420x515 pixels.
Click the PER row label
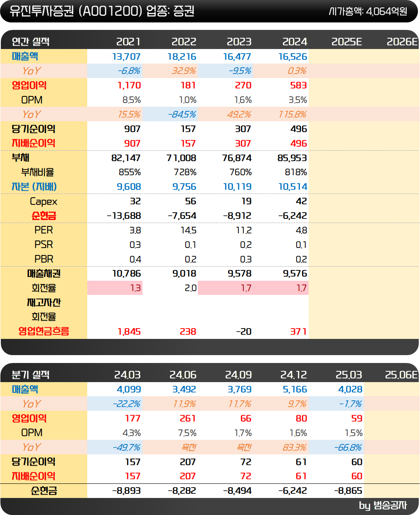pyautogui.click(x=44, y=230)
